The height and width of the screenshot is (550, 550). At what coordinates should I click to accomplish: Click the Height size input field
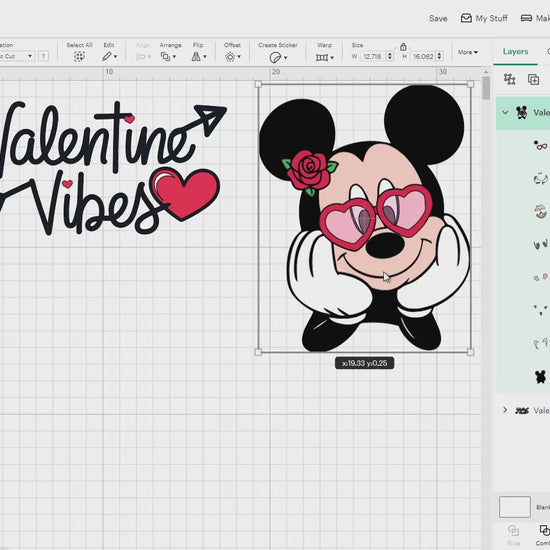(423, 56)
